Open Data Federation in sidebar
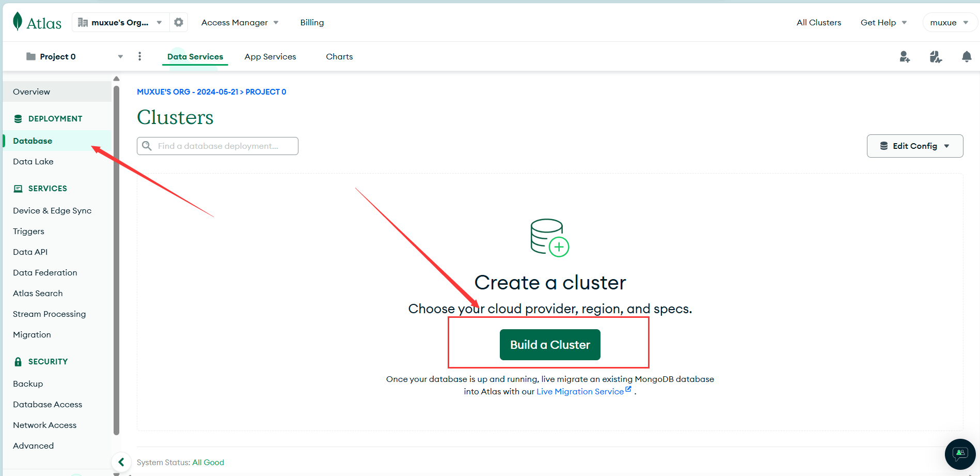This screenshot has height=476, width=980. click(x=57, y=272)
